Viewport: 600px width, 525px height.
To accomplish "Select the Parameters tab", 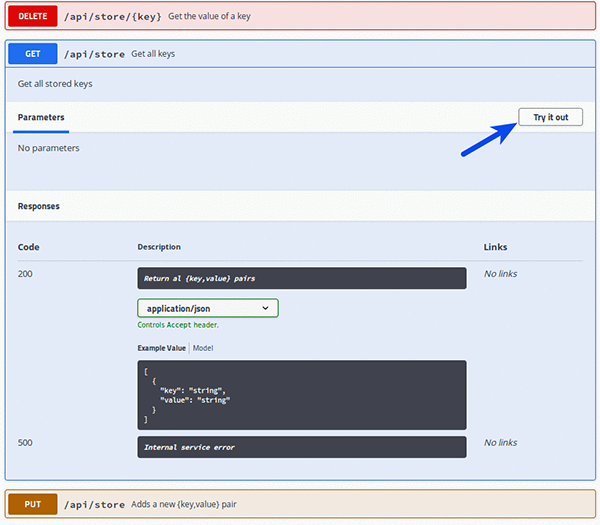I will coord(41,117).
